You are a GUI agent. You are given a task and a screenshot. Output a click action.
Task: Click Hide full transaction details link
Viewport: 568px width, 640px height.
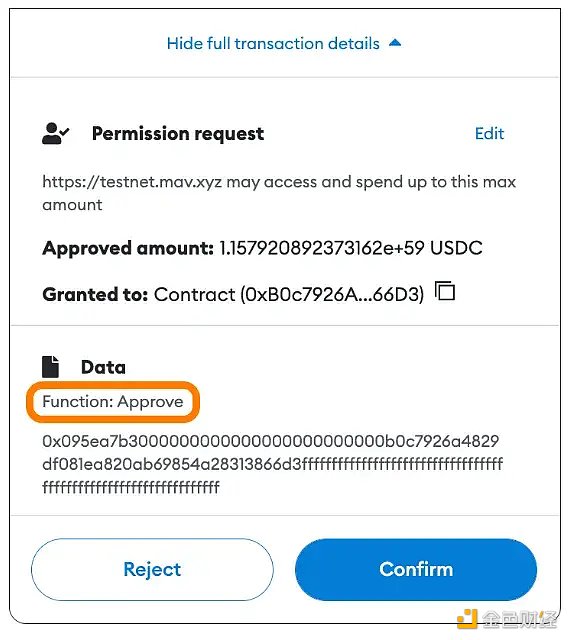(x=273, y=43)
